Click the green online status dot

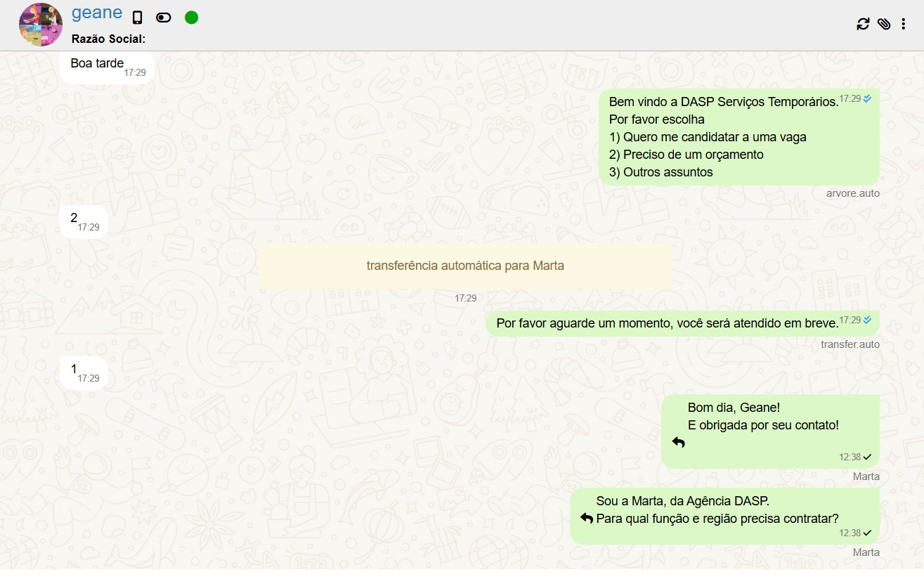click(x=191, y=18)
